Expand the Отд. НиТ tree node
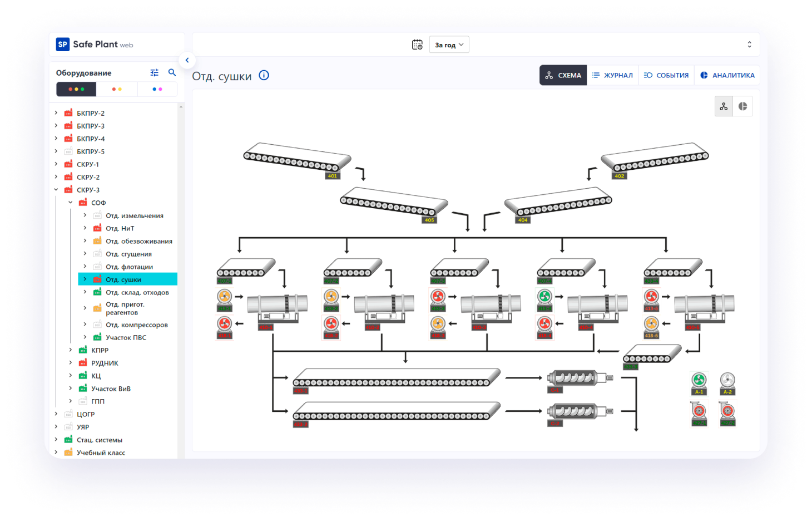The width and height of the screenshot is (812, 521). pos(85,228)
